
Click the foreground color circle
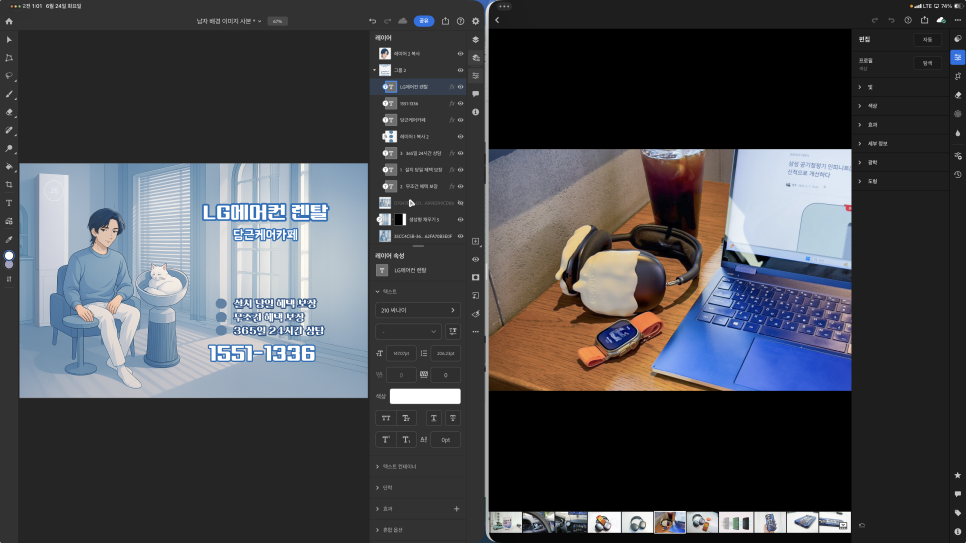click(x=9, y=256)
